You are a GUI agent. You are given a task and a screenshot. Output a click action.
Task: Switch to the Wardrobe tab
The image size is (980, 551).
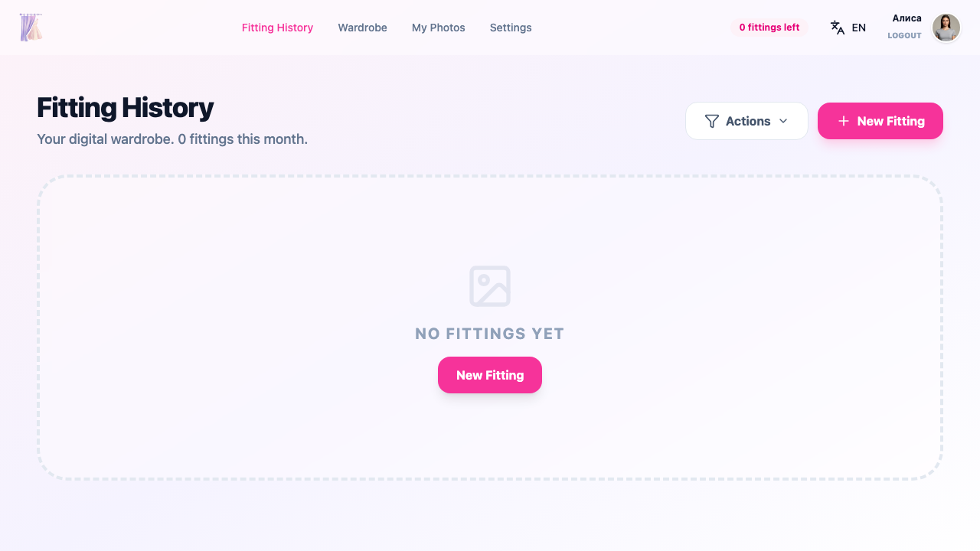[362, 28]
